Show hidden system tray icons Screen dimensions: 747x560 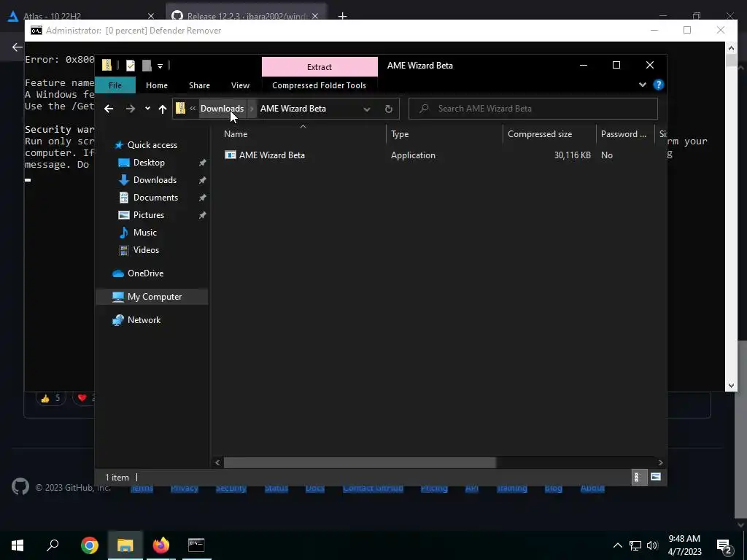[x=617, y=545]
